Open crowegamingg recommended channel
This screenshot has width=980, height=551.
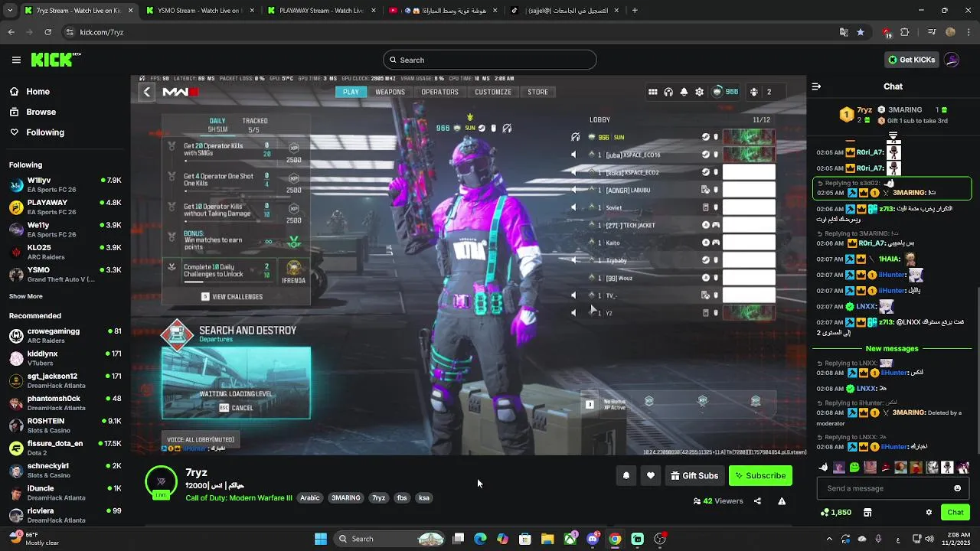click(64, 335)
